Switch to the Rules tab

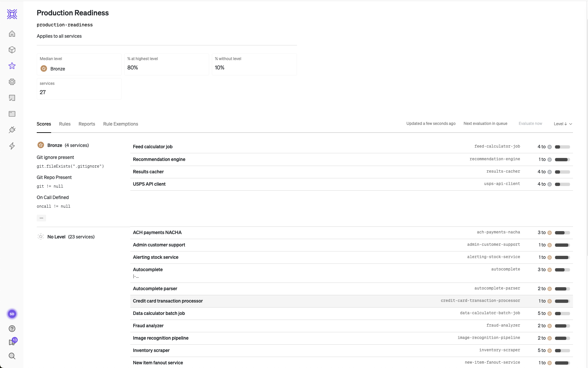pos(65,124)
